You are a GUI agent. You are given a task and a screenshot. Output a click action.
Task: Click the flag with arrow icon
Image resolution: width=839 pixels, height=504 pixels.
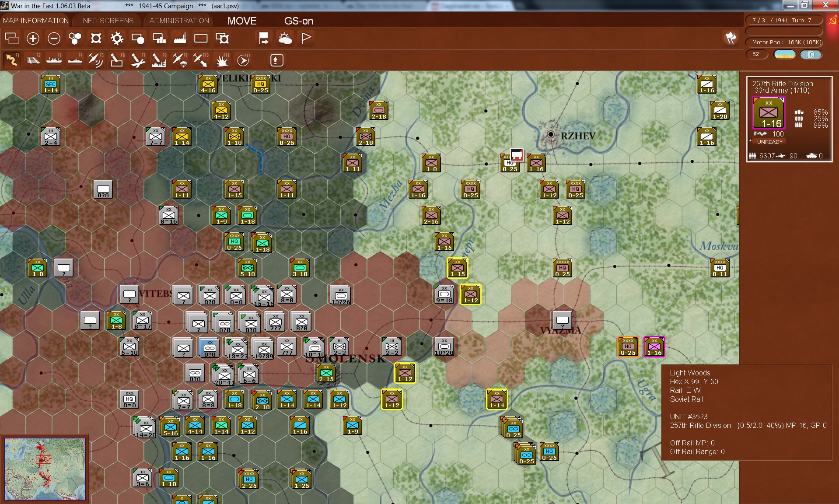pos(264,38)
